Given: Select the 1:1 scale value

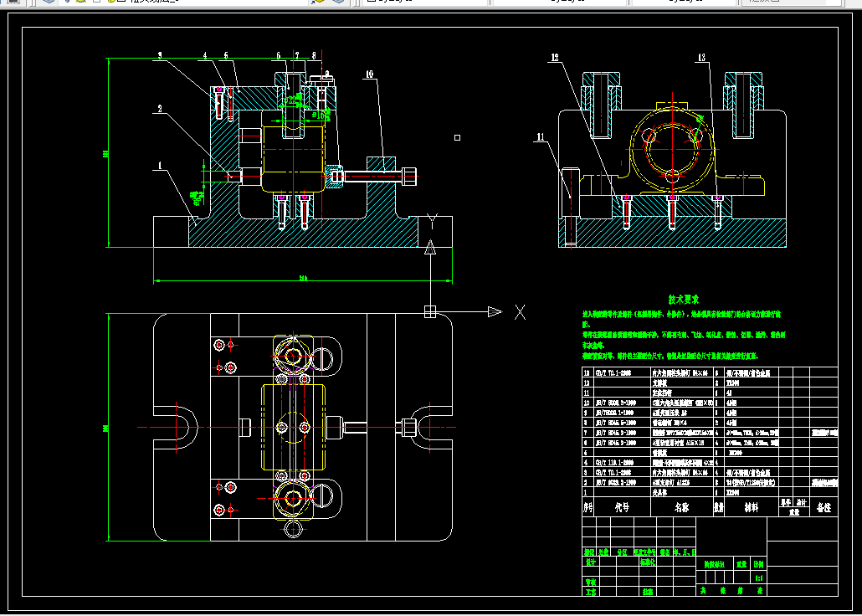Looking at the screenshot, I should pos(759,578).
